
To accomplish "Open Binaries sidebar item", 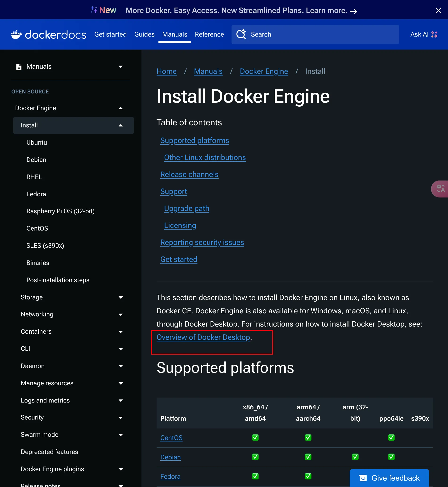I will 37,263.
